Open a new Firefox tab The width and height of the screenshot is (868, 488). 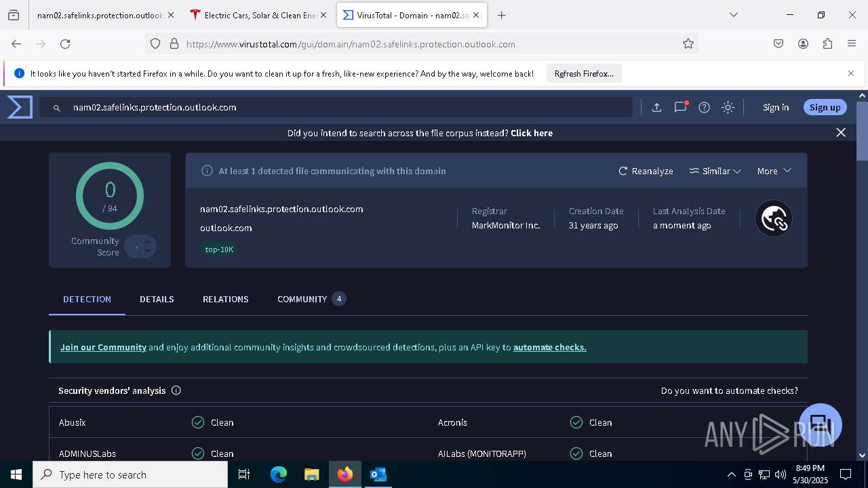click(502, 15)
